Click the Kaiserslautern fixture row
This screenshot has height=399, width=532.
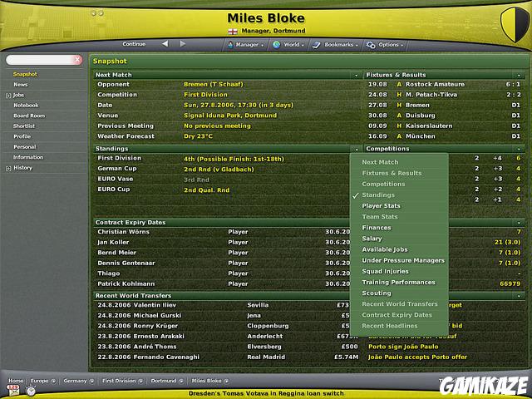(444, 126)
